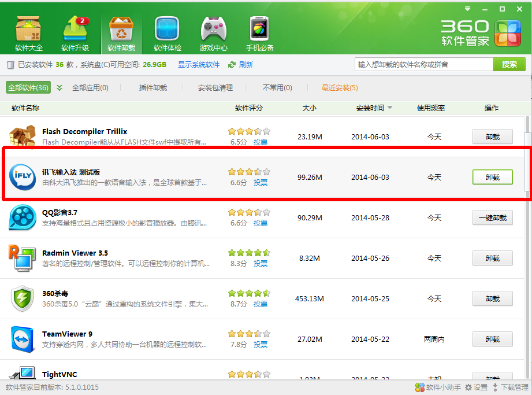Click the uninstall search input field

tap(424, 65)
